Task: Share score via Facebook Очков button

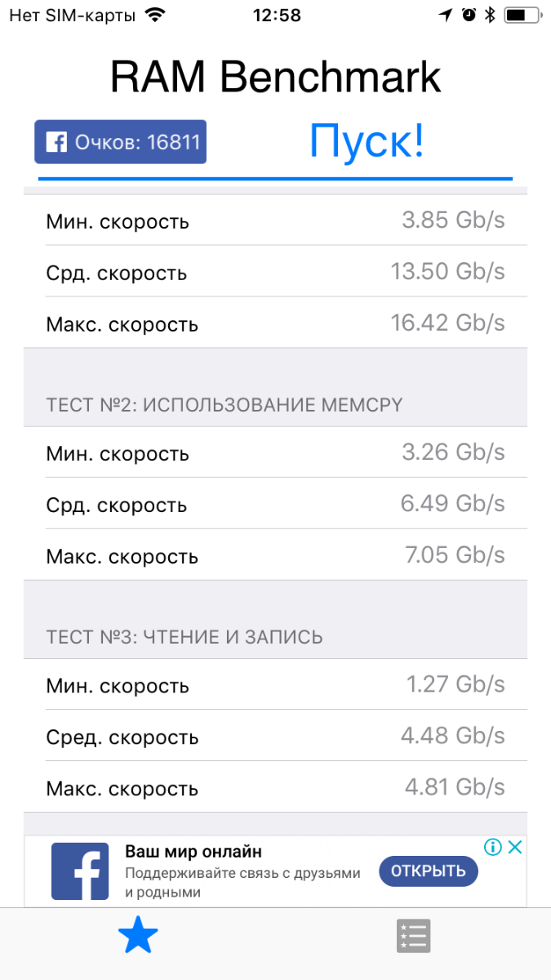Action: (120, 142)
